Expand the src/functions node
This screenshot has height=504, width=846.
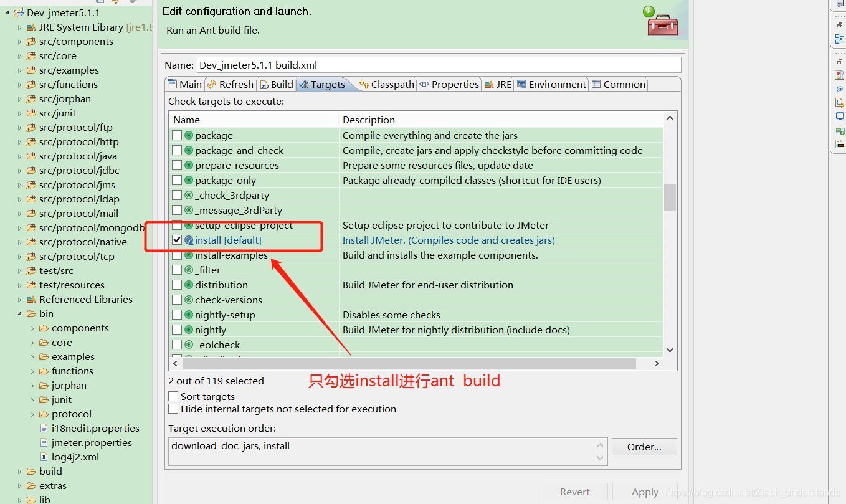(20, 85)
